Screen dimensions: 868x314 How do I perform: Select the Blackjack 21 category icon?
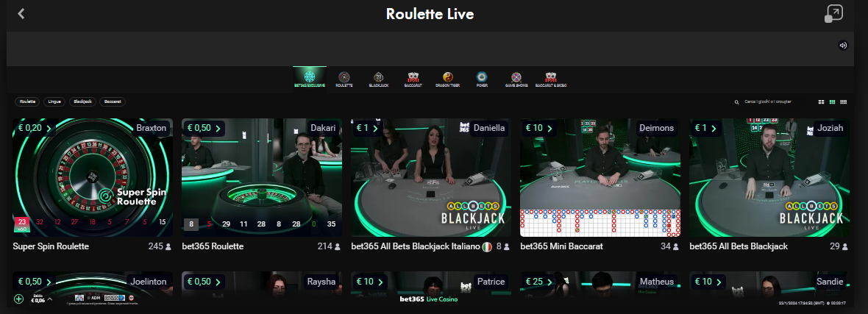(379, 77)
